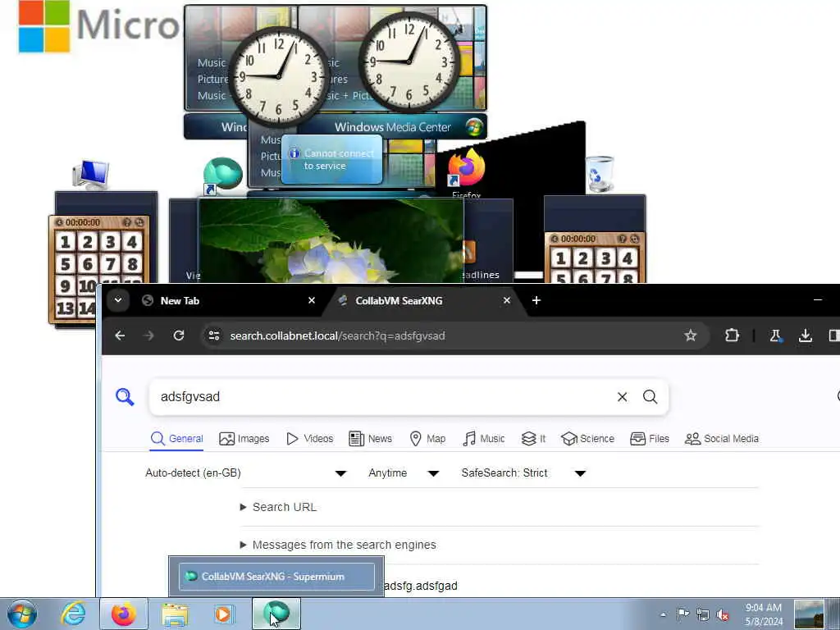This screenshot has width=840, height=630.
Task: Open Firefox from the taskbar
Action: (124, 614)
